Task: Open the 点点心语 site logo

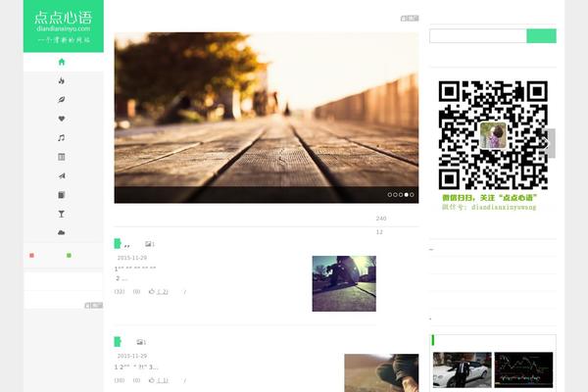Action: (64, 25)
